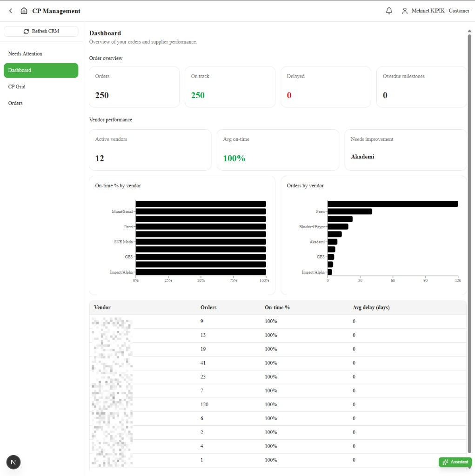The width and height of the screenshot is (475, 476).
Task: Click the back arrow icon
Action: pyautogui.click(x=11, y=11)
